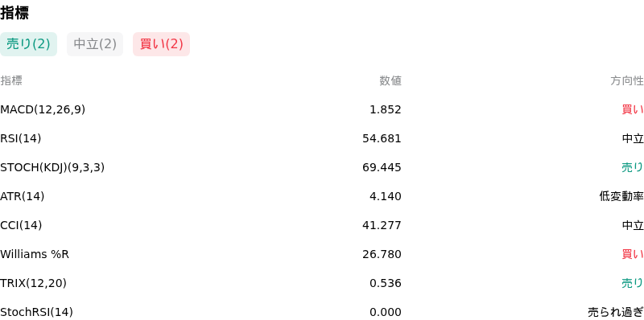Open the MACD(12,26,9) indicator row

coord(322,109)
